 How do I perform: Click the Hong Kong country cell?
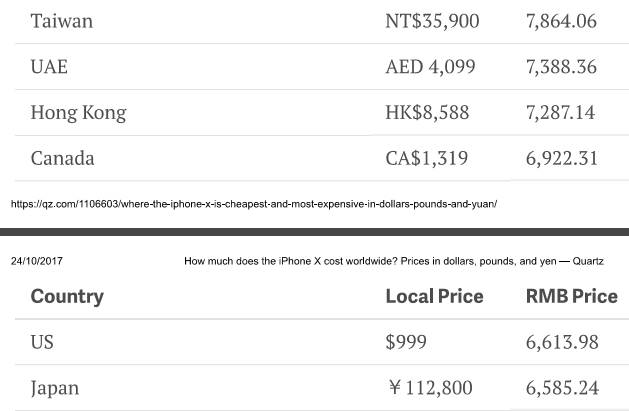pyautogui.click(x=79, y=113)
